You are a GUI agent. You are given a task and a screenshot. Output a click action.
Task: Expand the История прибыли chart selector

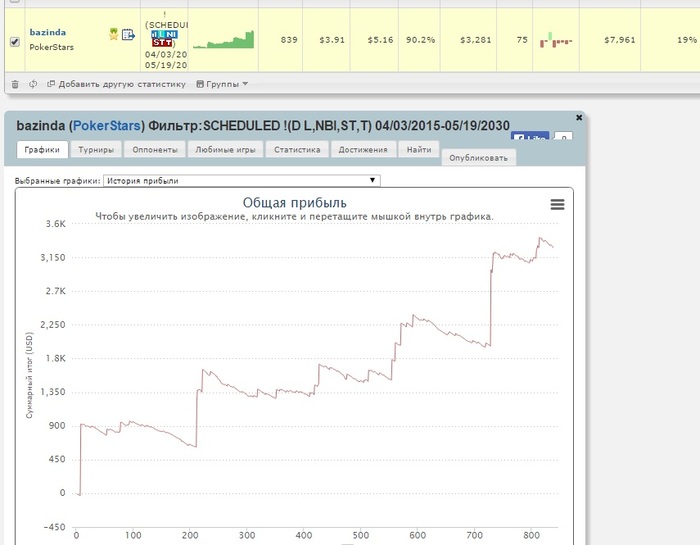242,180
